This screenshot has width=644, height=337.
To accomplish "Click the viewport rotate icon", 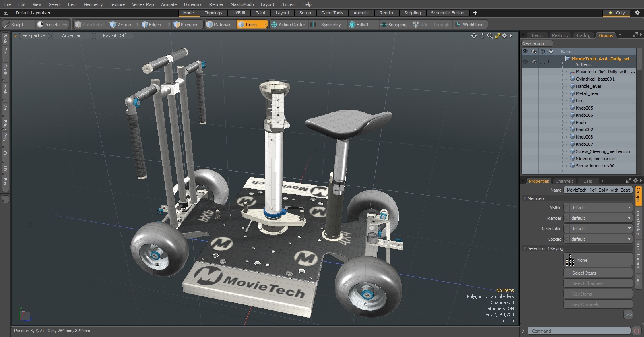I will click(482, 36).
